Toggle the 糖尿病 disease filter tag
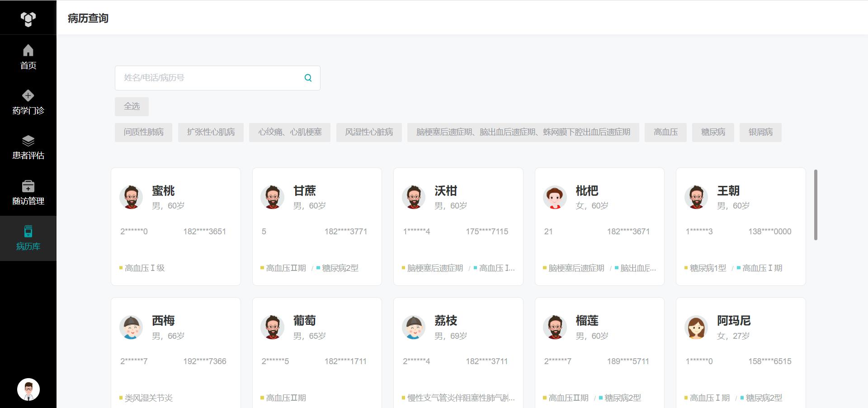This screenshot has height=408, width=868. pos(713,132)
